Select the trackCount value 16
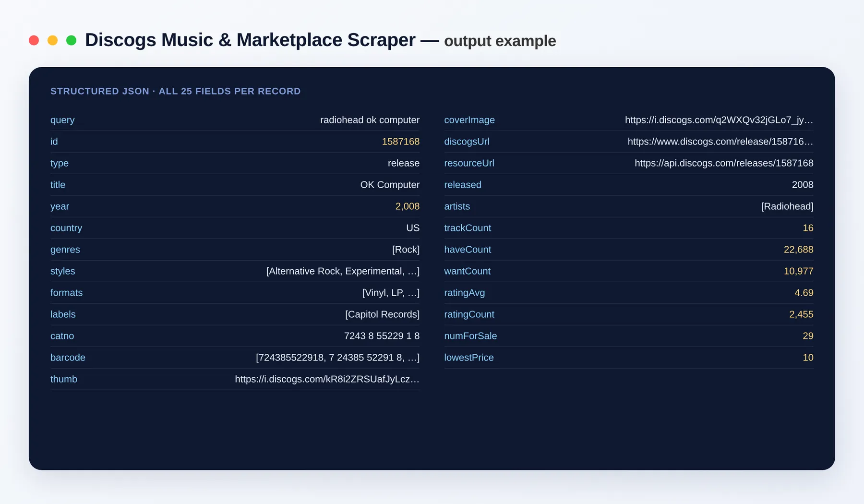Viewport: 864px width, 504px height. pos(808,228)
